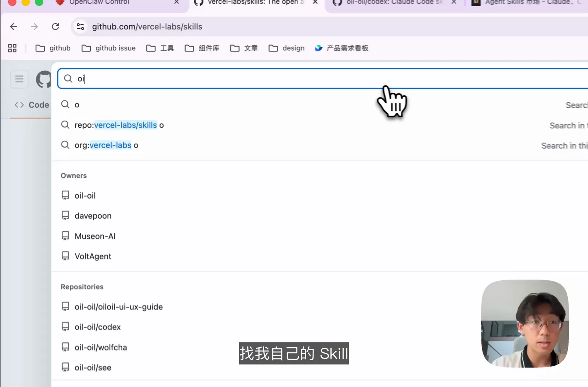This screenshot has width=588, height=387.
Task: Open repository oil-oil/see
Action: 320,367
